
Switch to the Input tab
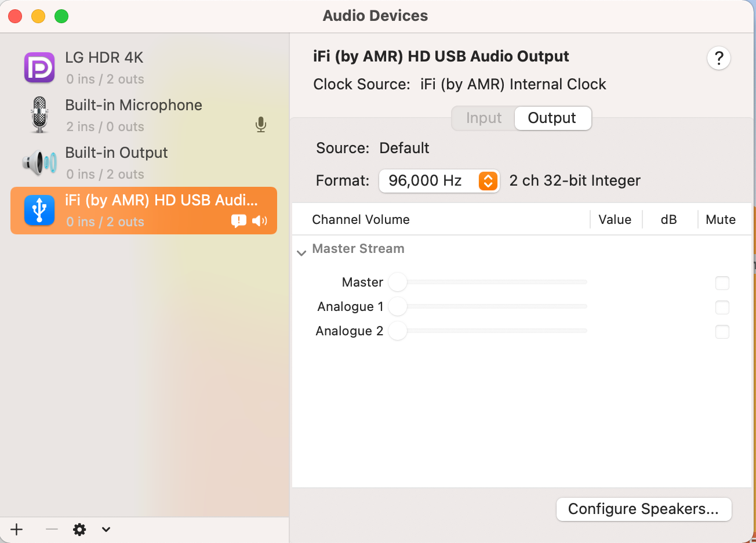[484, 118]
